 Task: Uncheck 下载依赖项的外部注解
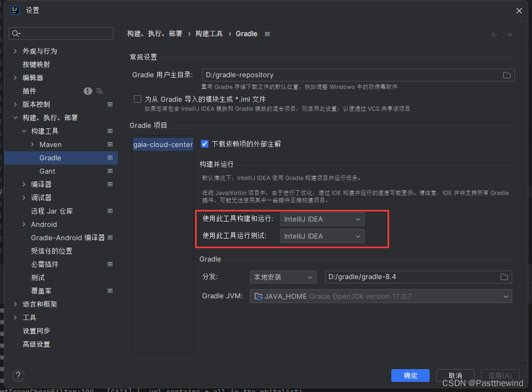pos(205,144)
